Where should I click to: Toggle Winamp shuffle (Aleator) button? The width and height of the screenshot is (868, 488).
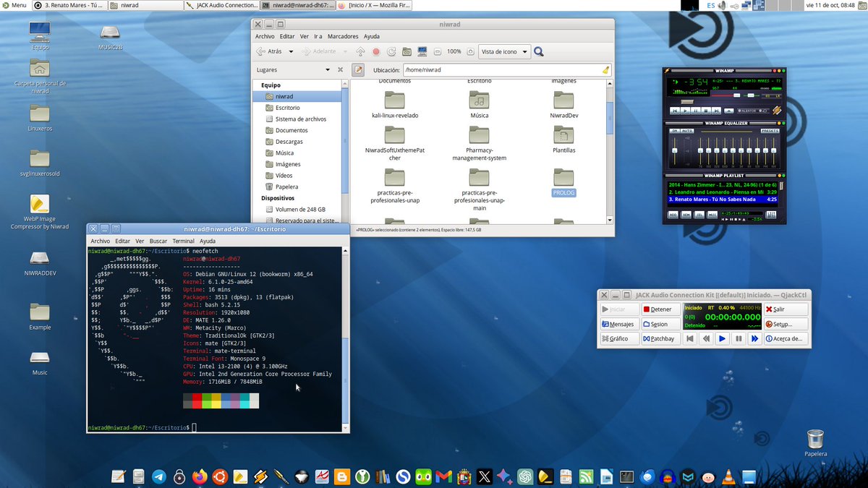(748, 111)
